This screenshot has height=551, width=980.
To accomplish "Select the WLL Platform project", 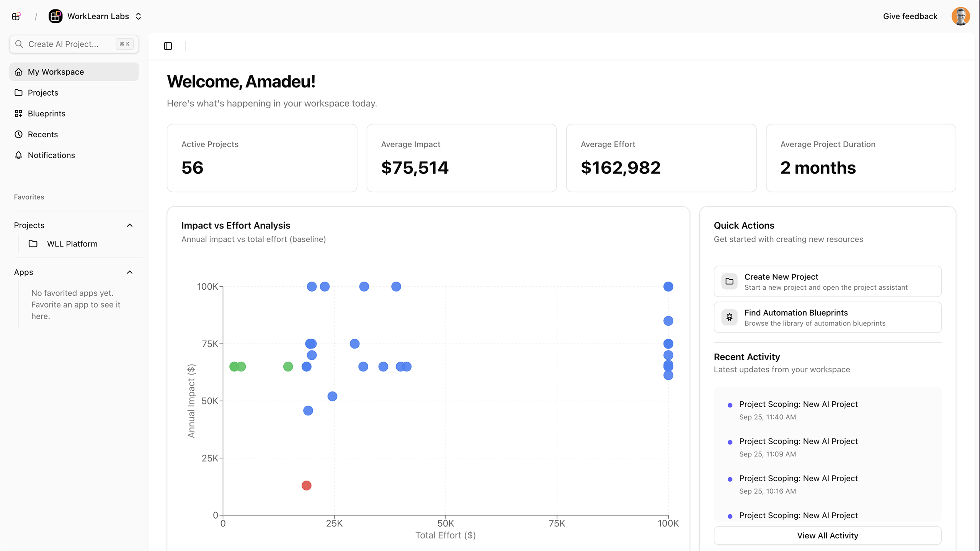I will pyautogui.click(x=72, y=244).
